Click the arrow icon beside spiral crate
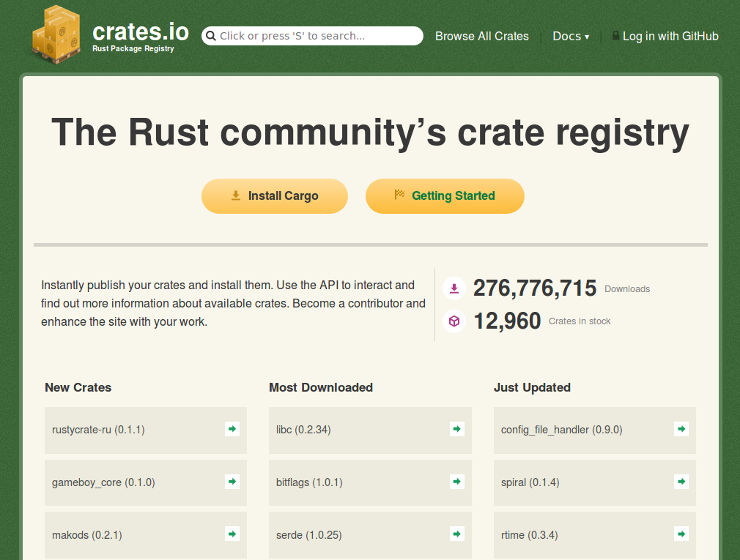 pos(681,482)
